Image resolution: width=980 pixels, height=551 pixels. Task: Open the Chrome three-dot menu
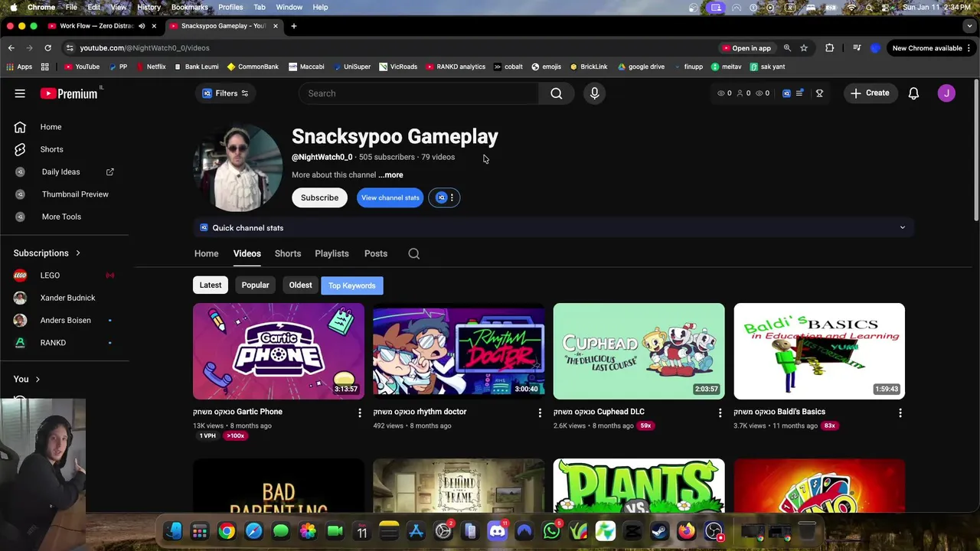[969, 48]
